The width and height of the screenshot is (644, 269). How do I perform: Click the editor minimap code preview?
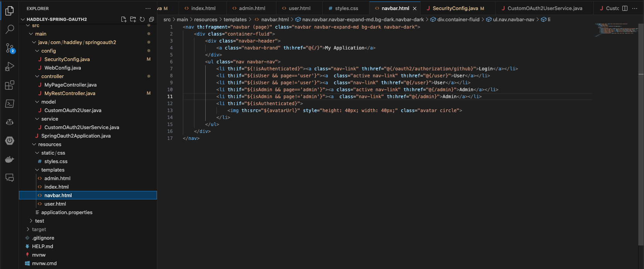coord(617,29)
